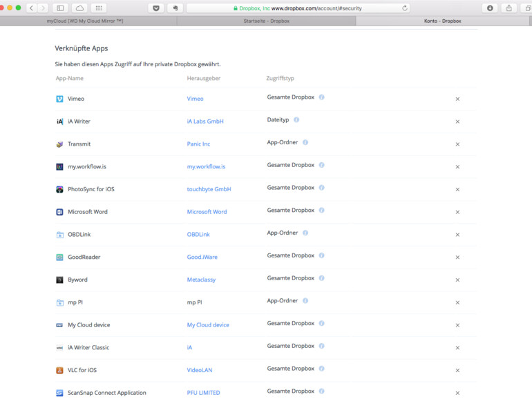Screen dimensions: 532x399
Task: Open the Safari downloads button
Action: click(490, 8)
